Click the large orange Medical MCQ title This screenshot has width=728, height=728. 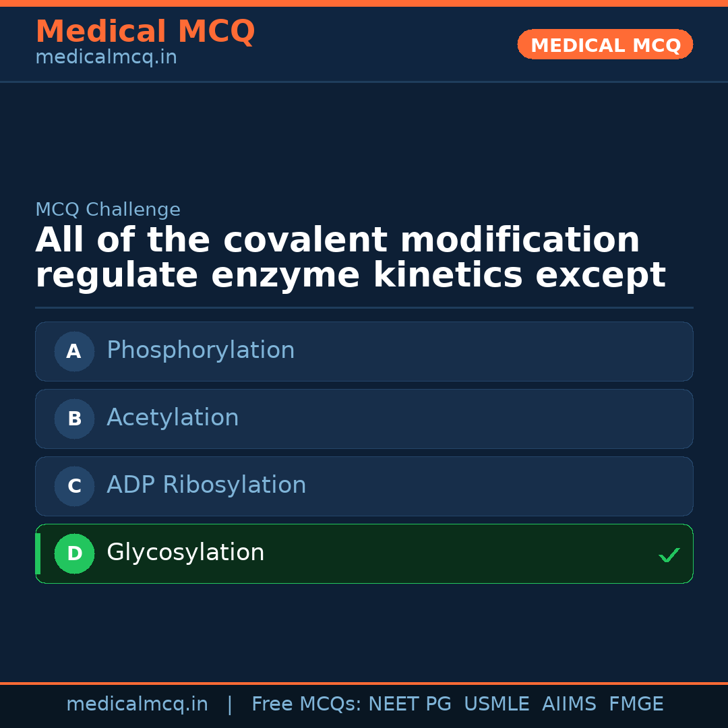(145, 32)
